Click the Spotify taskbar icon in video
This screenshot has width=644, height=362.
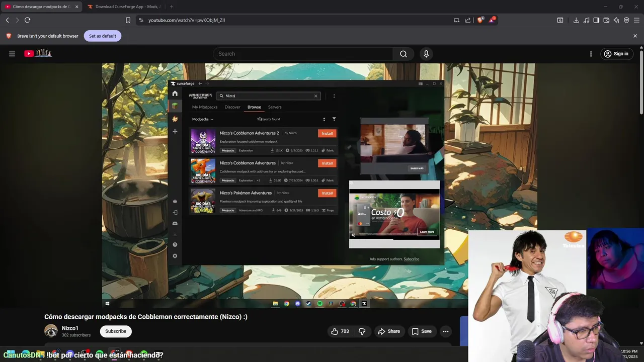320,304
